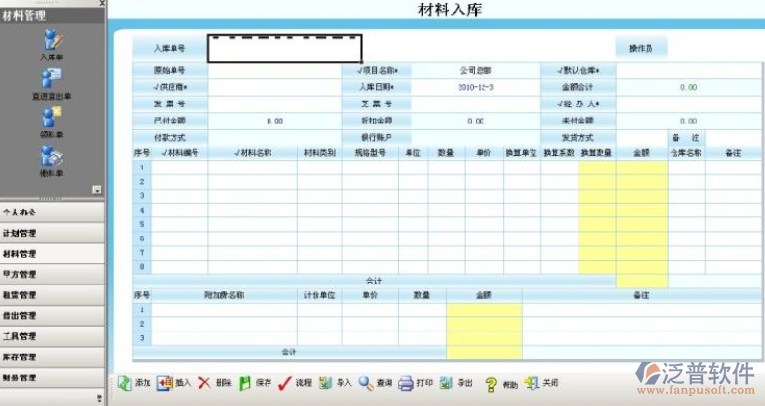Image resolution: width=765 pixels, height=406 pixels.
Task: Select the 项目名称 field showing 公司总部
Action: click(x=476, y=71)
